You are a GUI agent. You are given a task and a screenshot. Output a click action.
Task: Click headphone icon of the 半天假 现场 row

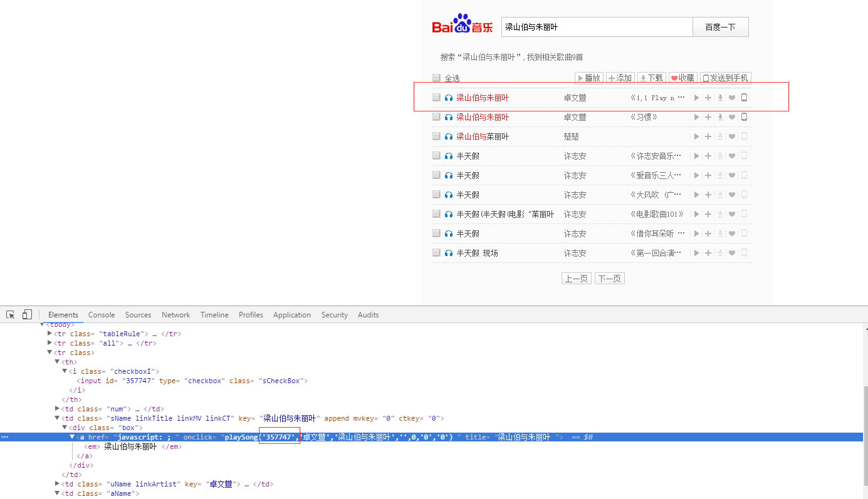[449, 254]
